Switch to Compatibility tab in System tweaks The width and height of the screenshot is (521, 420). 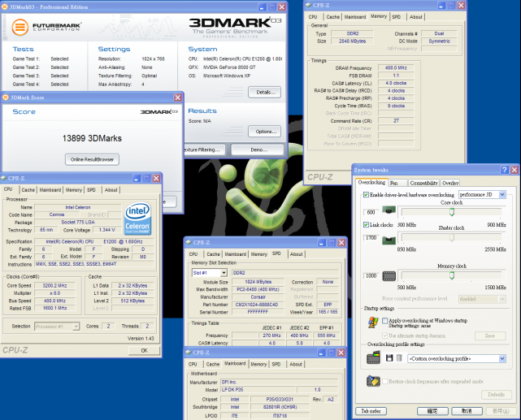(423, 183)
